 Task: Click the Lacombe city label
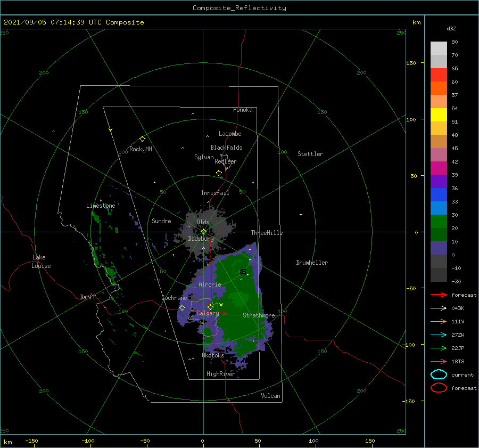(x=230, y=134)
